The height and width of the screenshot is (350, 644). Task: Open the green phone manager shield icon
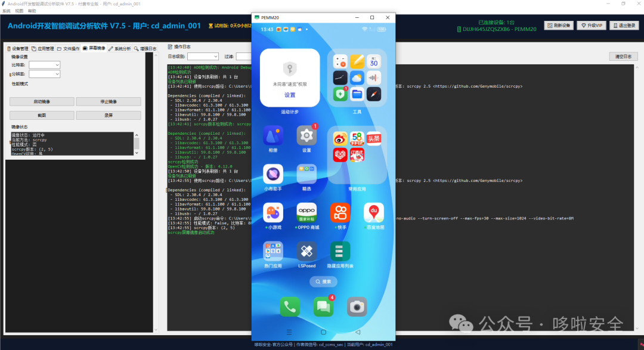[340, 94]
